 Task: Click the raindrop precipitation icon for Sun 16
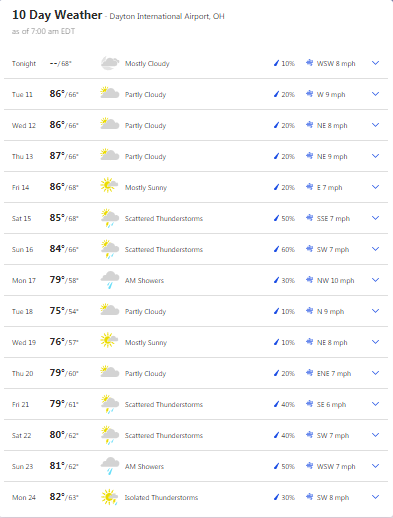pos(276,249)
